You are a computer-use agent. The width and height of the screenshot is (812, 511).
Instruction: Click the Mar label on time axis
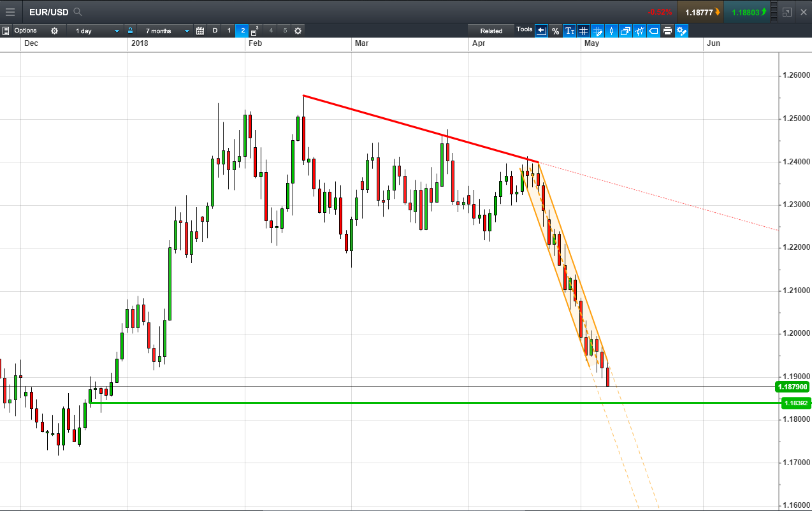click(x=361, y=43)
